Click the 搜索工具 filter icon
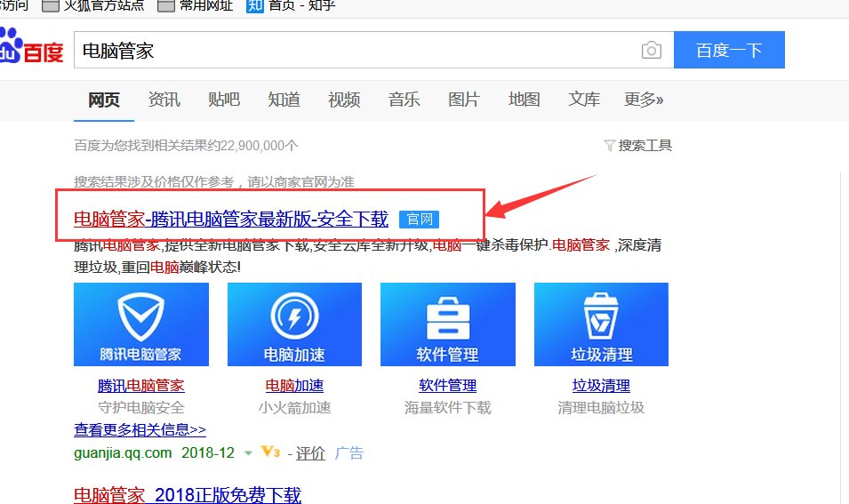The height and width of the screenshot is (504, 849). (610, 146)
